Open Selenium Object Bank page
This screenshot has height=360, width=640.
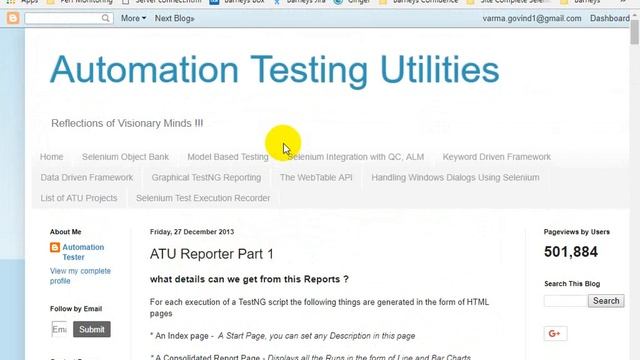(125, 157)
